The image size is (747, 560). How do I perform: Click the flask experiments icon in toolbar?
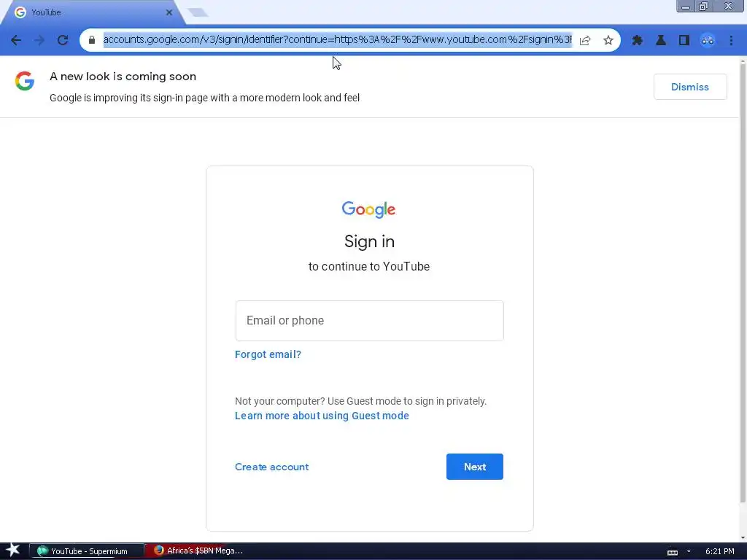[x=661, y=41]
